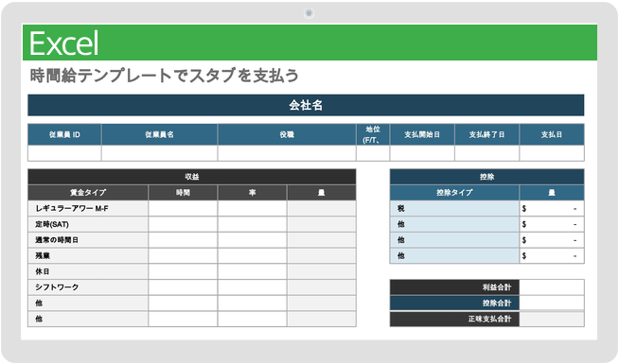Click the 量 cell in シフトワーク row
This screenshot has width=619, height=364.
tap(322, 287)
